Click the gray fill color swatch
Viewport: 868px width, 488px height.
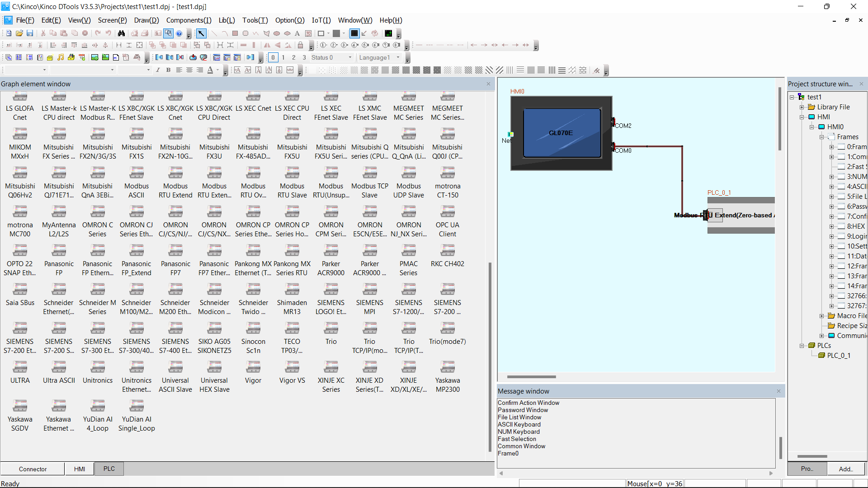coord(336,33)
